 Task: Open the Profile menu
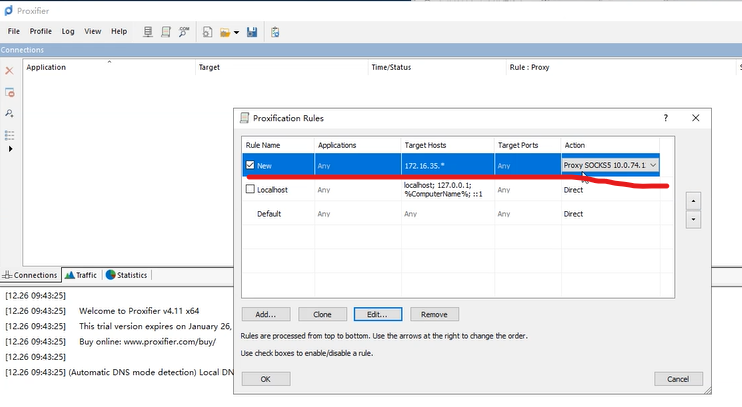point(40,31)
